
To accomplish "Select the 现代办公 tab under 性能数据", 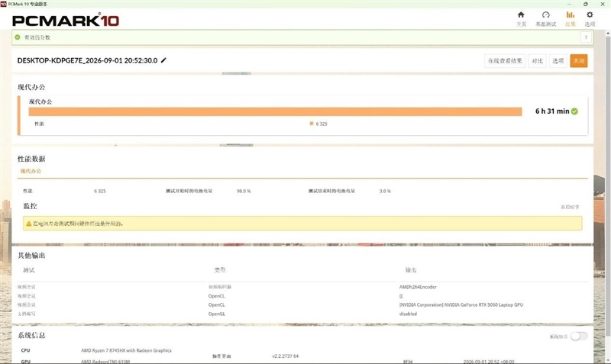I will pos(31,171).
